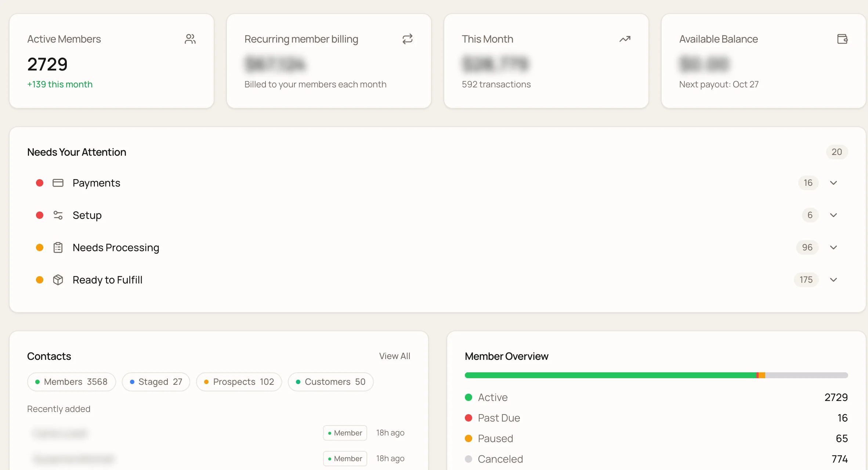Click the Next payout: Oct 27 text
Viewport: 868px width, 470px height.
[x=719, y=84]
